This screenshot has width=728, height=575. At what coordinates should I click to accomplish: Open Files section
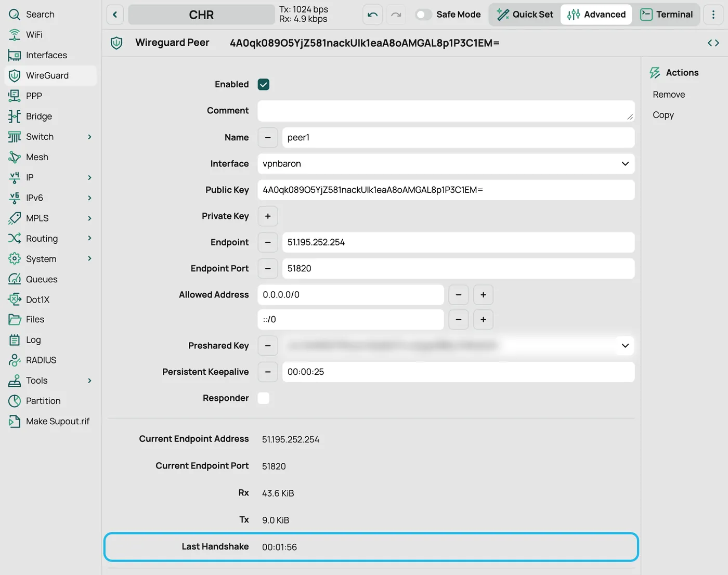coord(26,320)
